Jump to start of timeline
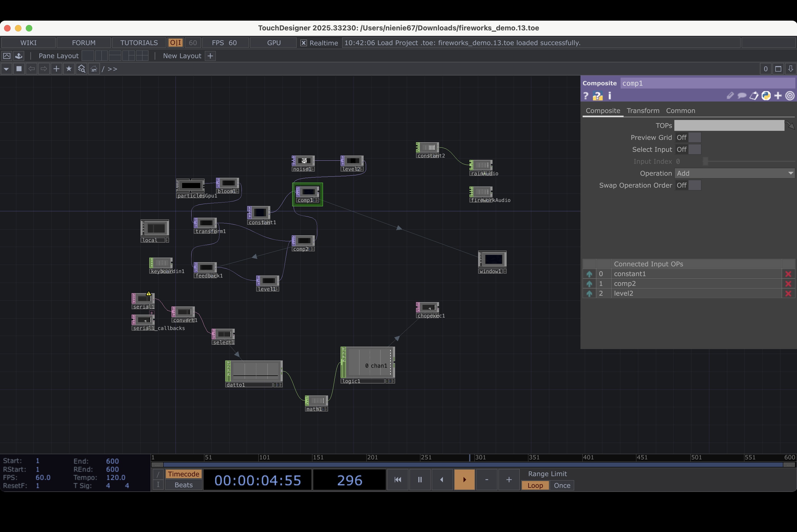Viewport: 797px width, 532px height. click(398, 479)
